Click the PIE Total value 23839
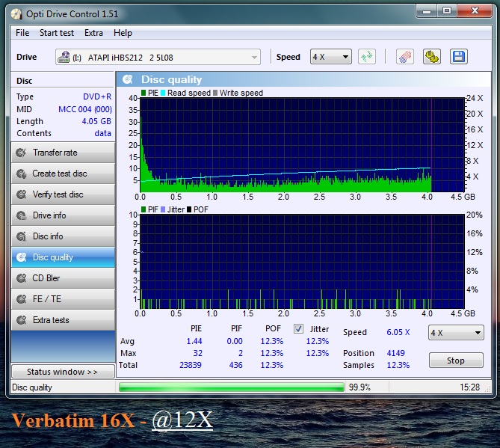This screenshot has width=500, height=448. point(191,365)
